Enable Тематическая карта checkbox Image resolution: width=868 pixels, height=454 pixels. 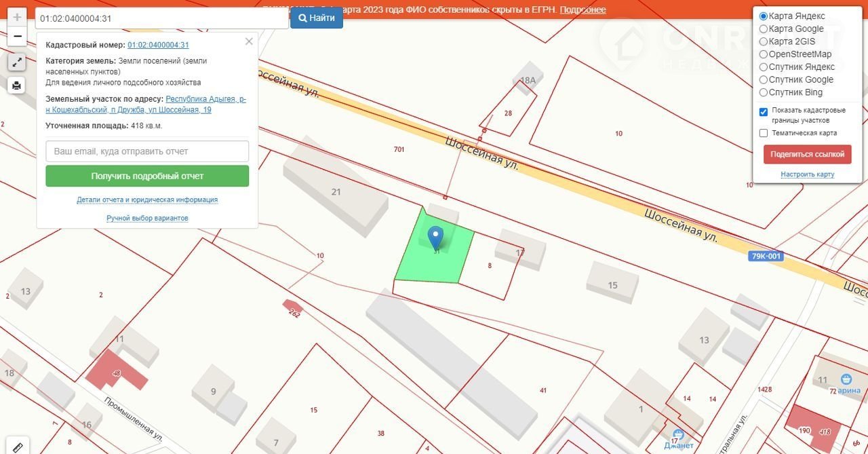pyautogui.click(x=764, y=133)
